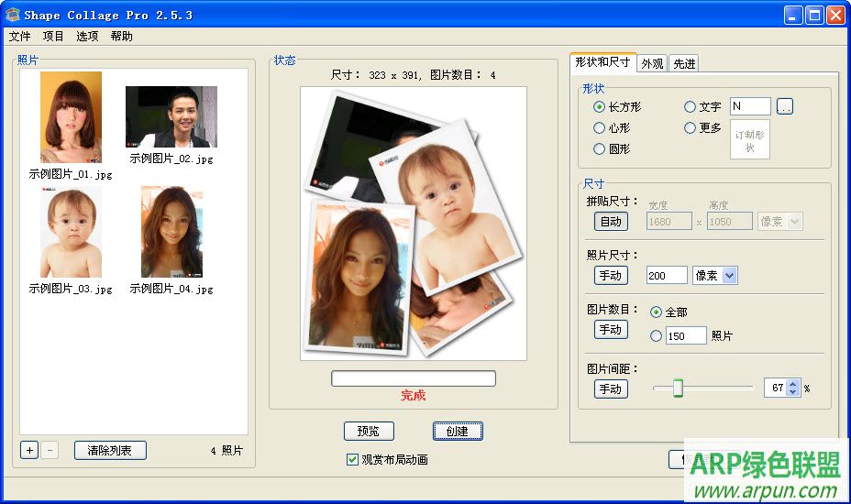Screen dimensions: 851x504
Task: Click the Shape Collage app icon in title bar
Action: coord(13,15)
